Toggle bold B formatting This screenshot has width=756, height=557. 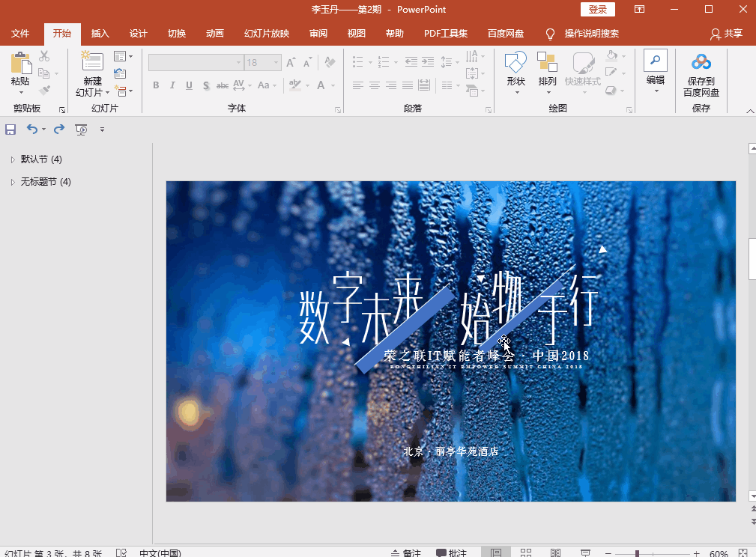coord(156,85)
